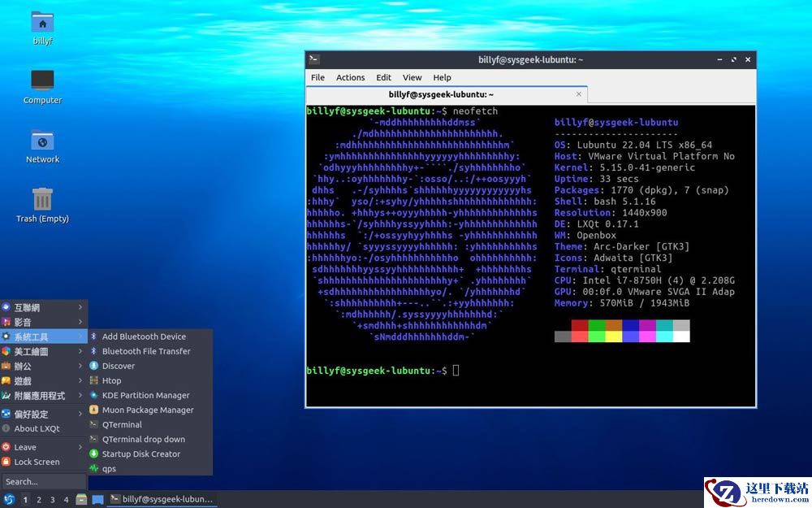Viewport: 812px width, 508px height.
Task: Open the file manager panel icon
Action: (81, 500)
